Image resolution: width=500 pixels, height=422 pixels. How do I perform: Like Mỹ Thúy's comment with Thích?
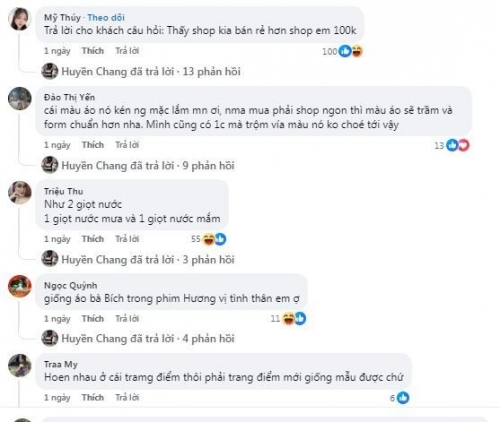pyautogui.click(x=93, y=51)
